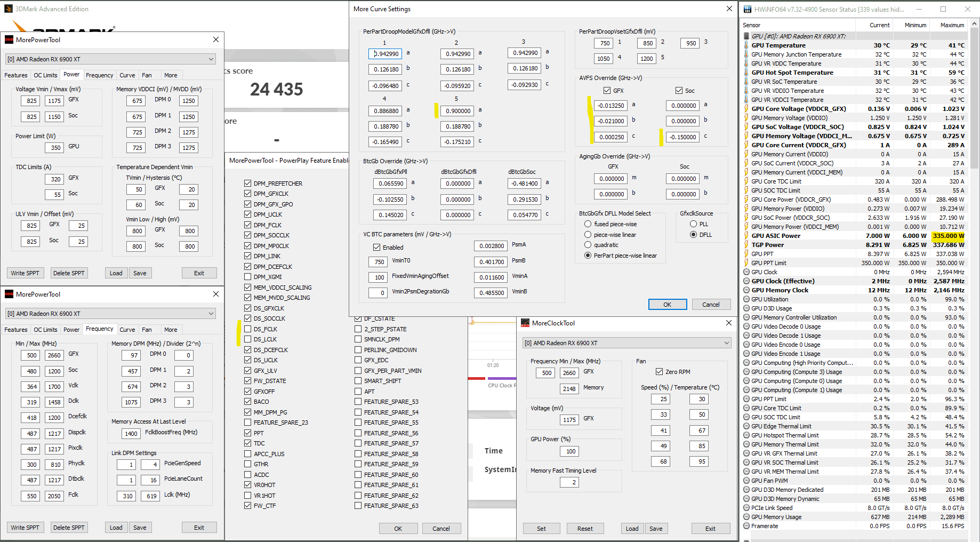The width and height of the screenshot is (980, 542).
Task: Click the VminT0 value field
Action: 379,262
